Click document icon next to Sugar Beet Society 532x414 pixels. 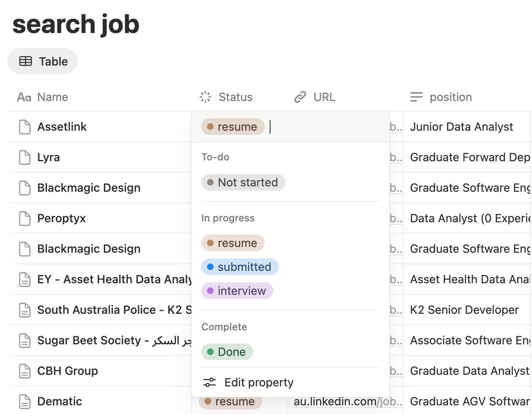[x=25, y=341]
